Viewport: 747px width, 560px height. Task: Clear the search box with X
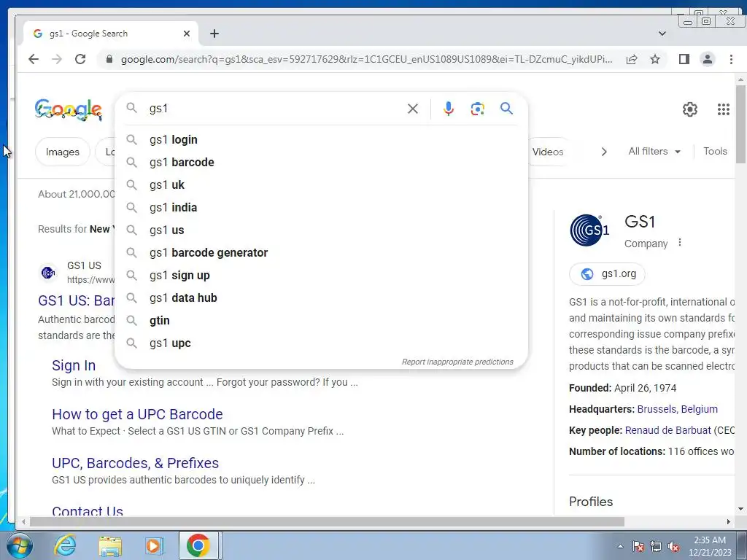click(x=413, y=109)
